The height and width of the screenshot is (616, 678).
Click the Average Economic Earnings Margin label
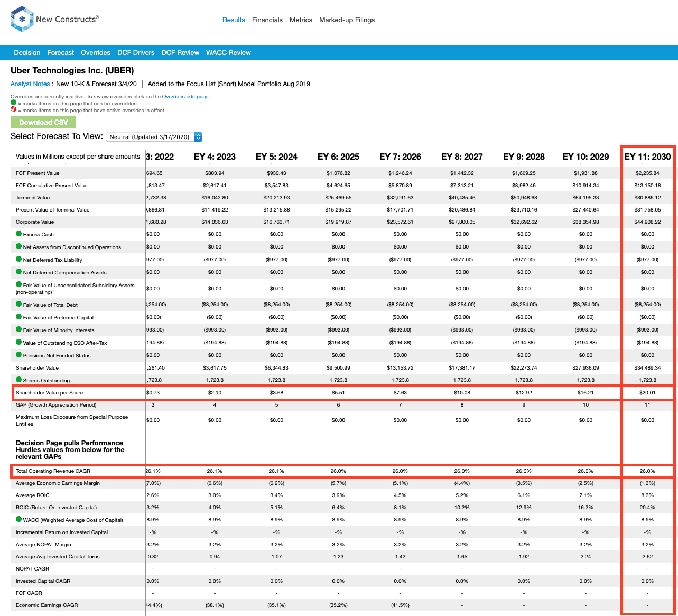58,483
